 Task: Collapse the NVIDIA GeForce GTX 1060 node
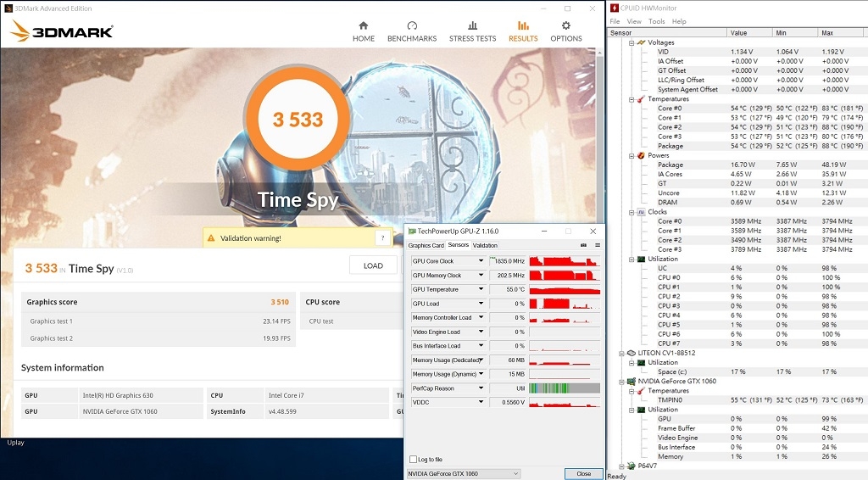coord(621,382)
